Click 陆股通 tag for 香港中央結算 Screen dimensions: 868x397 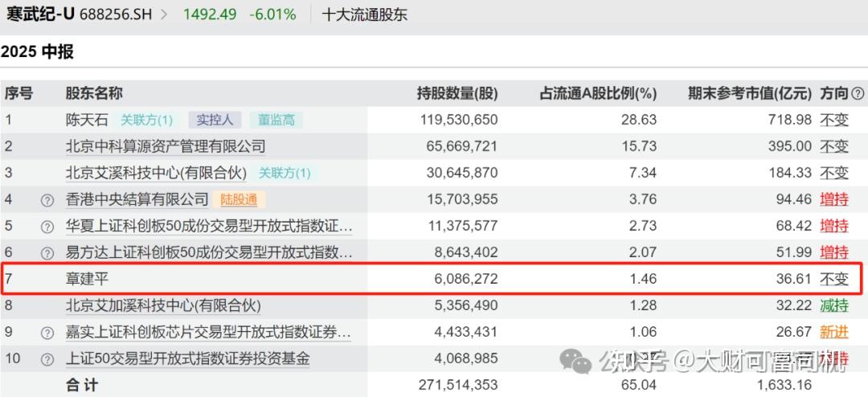[239, 199]
